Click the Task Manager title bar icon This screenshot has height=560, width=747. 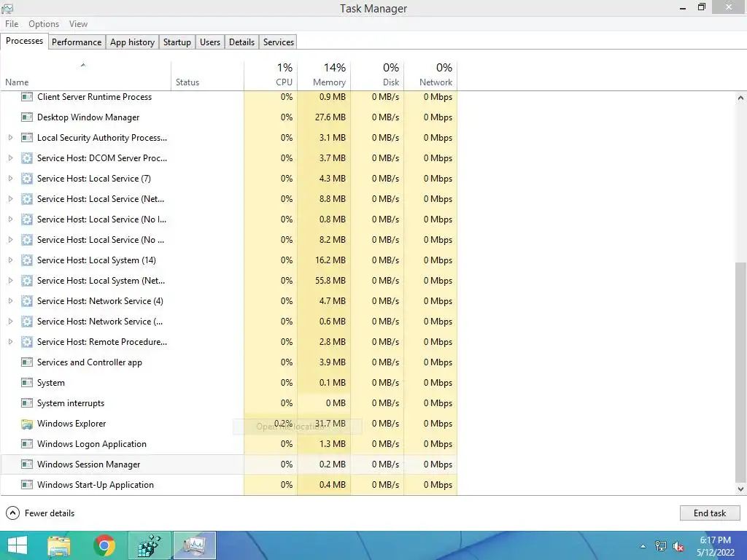coord(7,8)
